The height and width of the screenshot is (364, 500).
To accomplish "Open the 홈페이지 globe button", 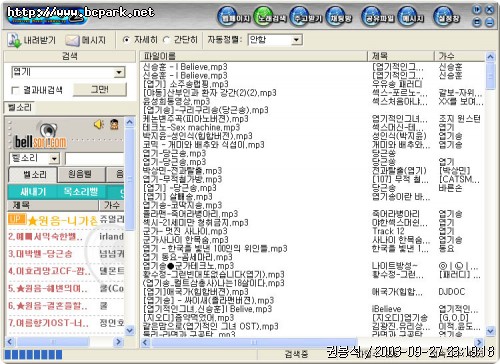I will point(234,17).
